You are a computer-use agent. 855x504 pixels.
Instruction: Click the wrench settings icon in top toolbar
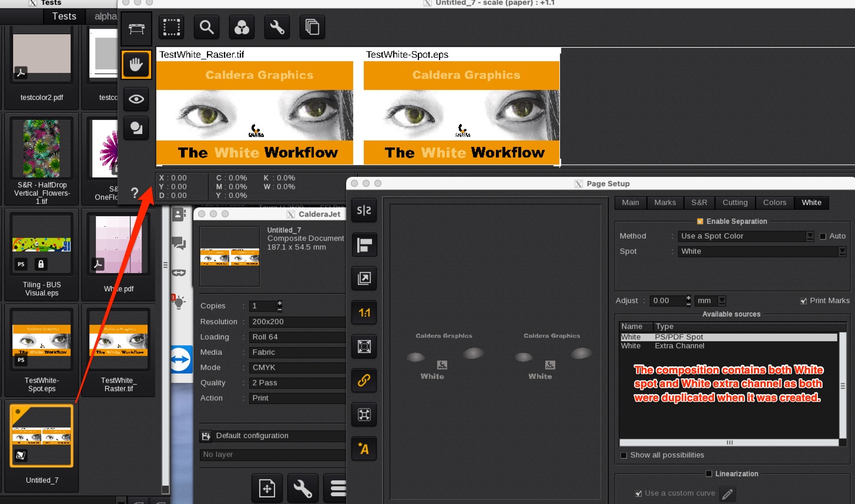click(x=277, y=27)
